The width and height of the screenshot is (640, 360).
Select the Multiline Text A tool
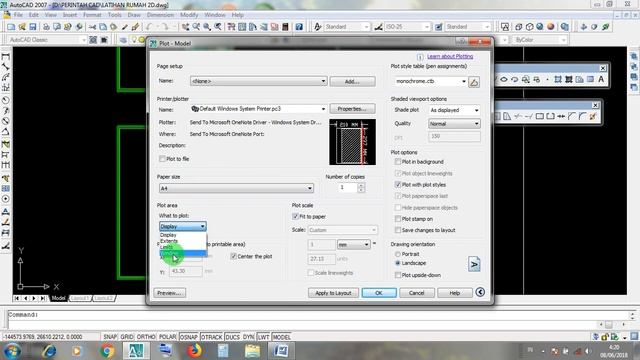(601, 80)
